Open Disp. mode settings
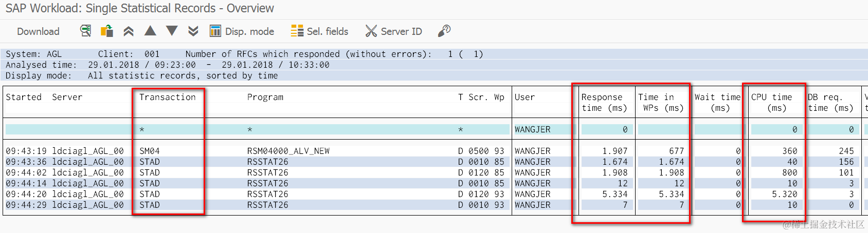Image resolution: width=868 pixels, height=233 pixels. (242, 31)
